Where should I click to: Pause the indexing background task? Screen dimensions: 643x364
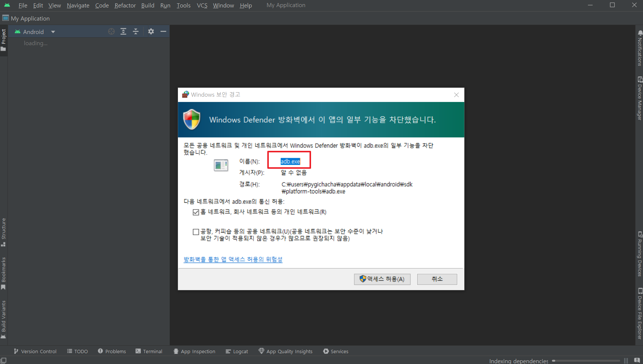tap(626, 361)
